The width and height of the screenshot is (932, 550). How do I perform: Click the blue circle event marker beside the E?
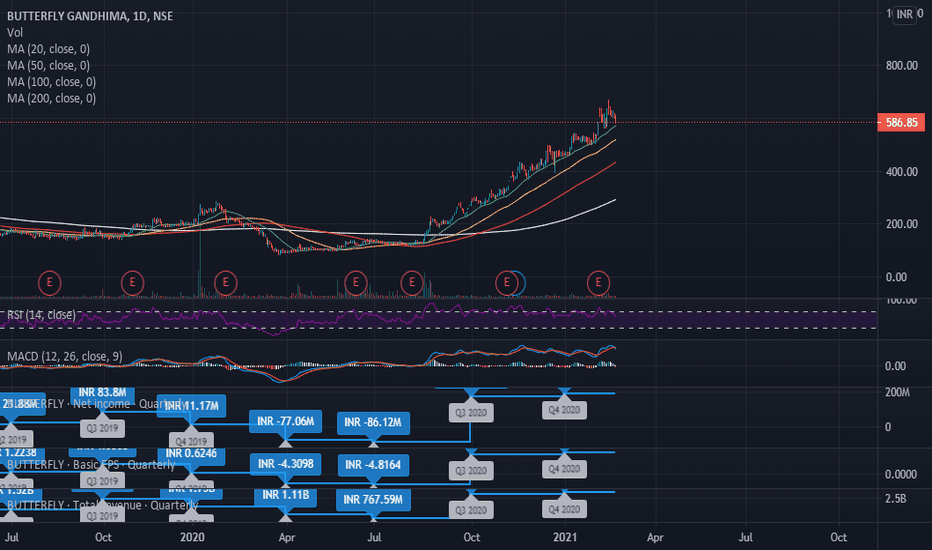pyautogui.click(x=521, y=283)
